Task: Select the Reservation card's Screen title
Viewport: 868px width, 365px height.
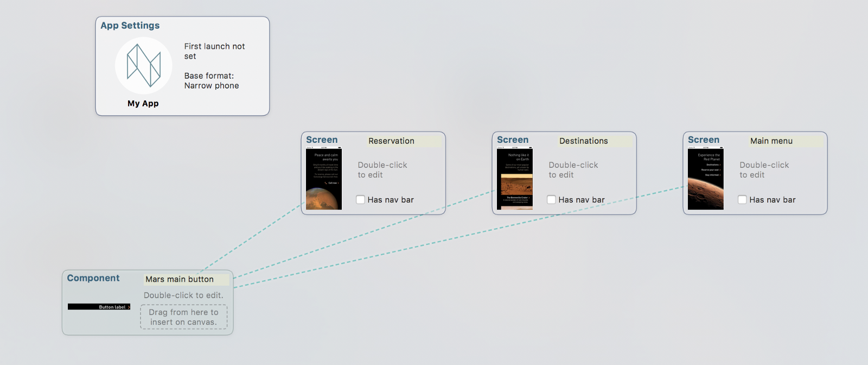Action: click(x=322, y=140)
